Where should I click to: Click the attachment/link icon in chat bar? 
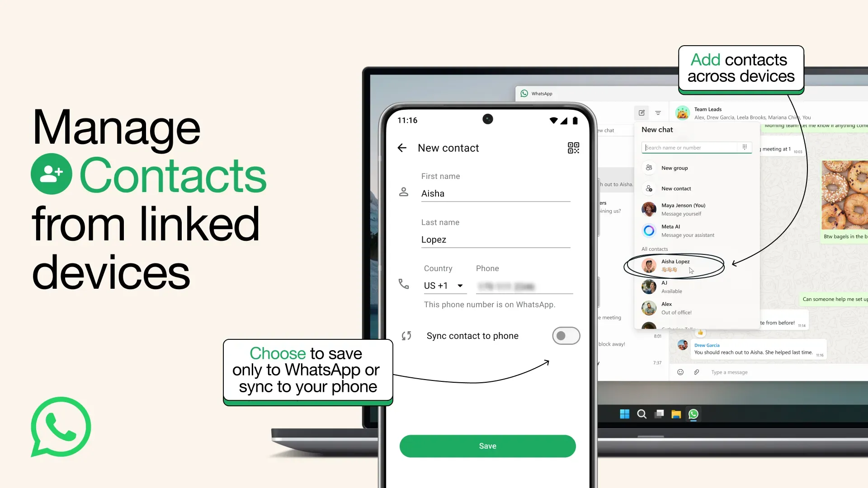click(x=696, y=372)
